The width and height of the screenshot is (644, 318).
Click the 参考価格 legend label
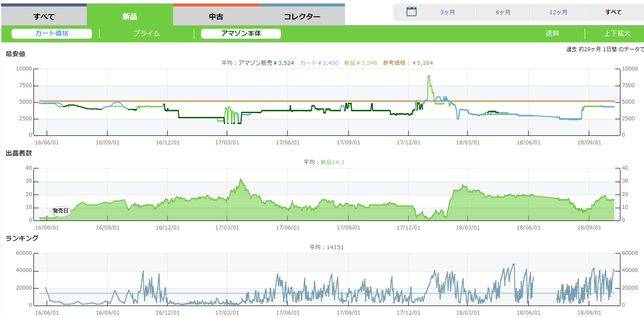coord(408,63)
